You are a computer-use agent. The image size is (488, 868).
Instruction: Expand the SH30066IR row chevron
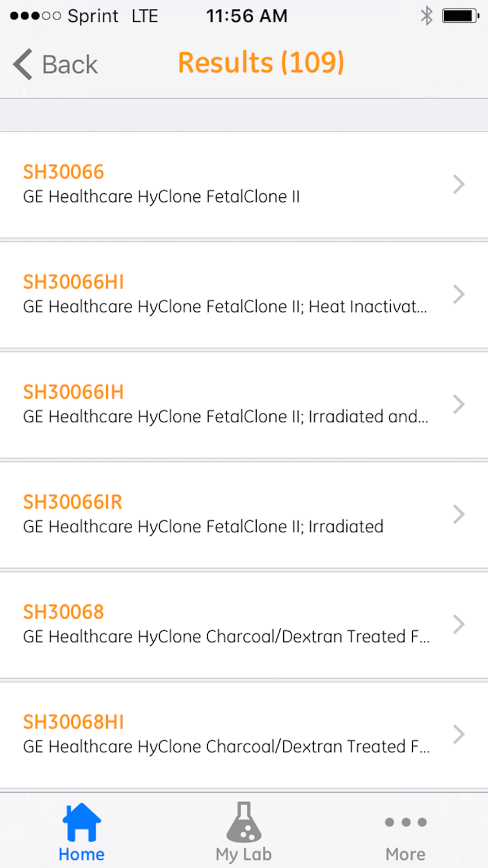pyautogui.click(x=458, y=514)
